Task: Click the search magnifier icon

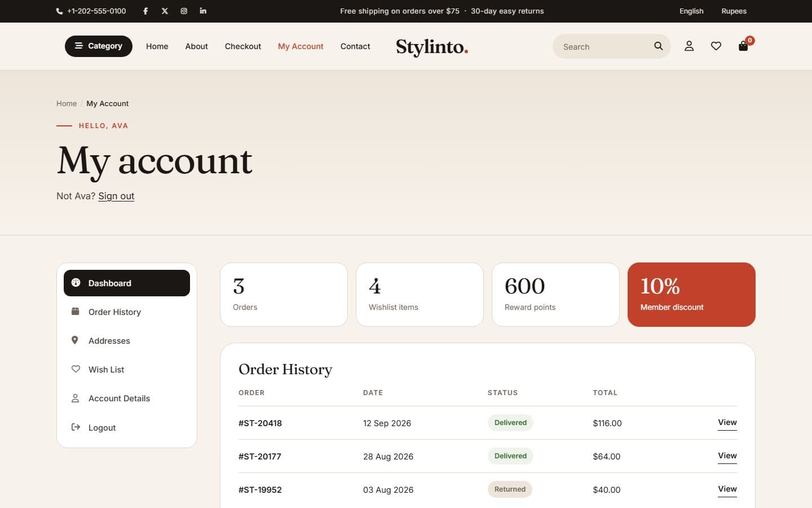Action: (658, 46)
